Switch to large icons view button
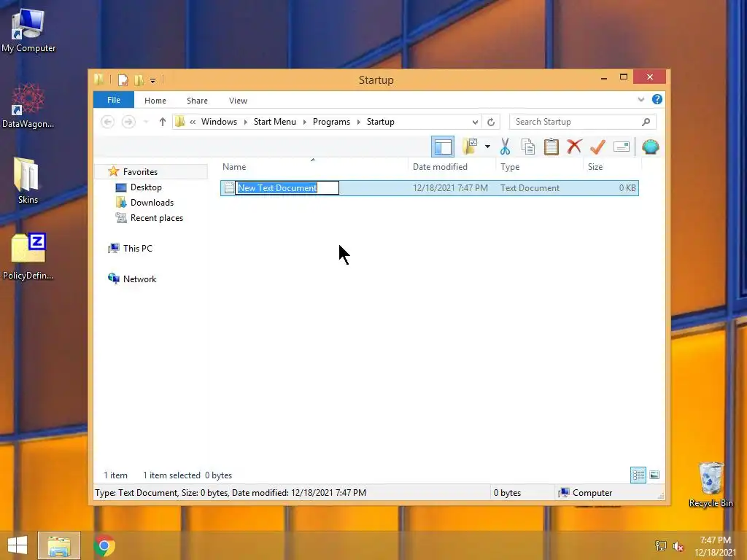Image resolution: width=747 pixels, height=560 pixels. (654, 475)
